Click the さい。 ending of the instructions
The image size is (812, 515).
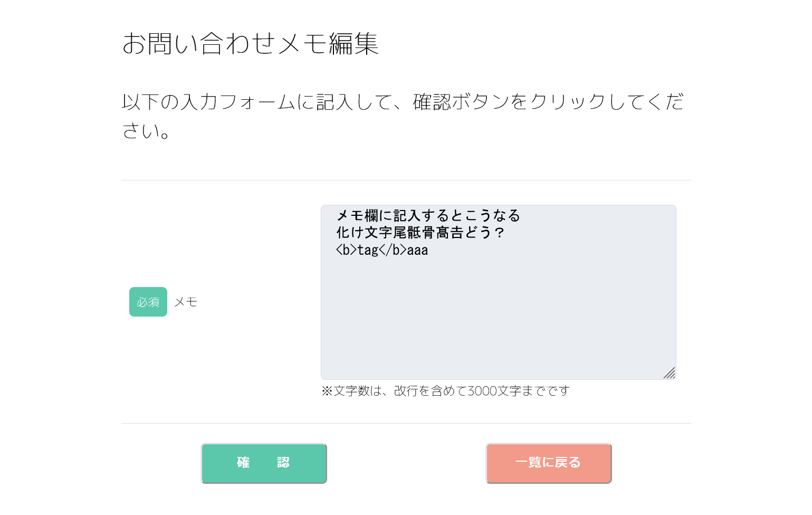[146, 130]
